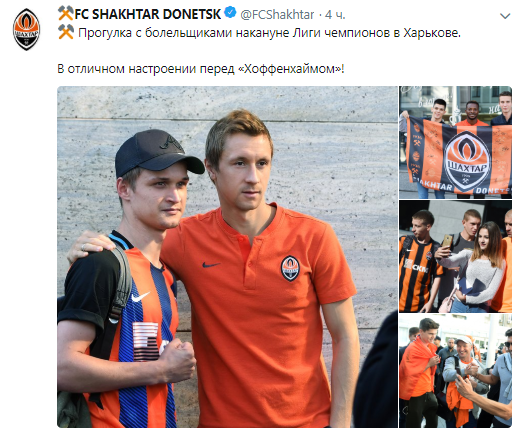Open thumbnail showing Shakhtar flag
This screenshot has width=517, height=430.
pos(455,142)
